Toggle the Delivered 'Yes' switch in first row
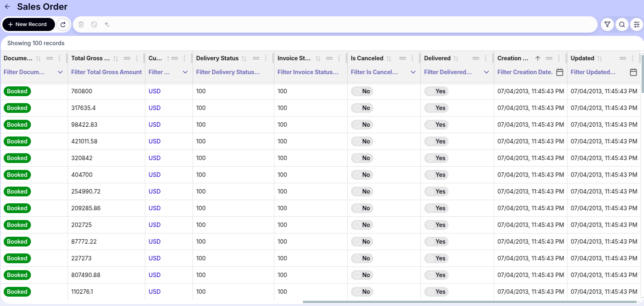The image size is (644, 306). click(x=436, y=91)
